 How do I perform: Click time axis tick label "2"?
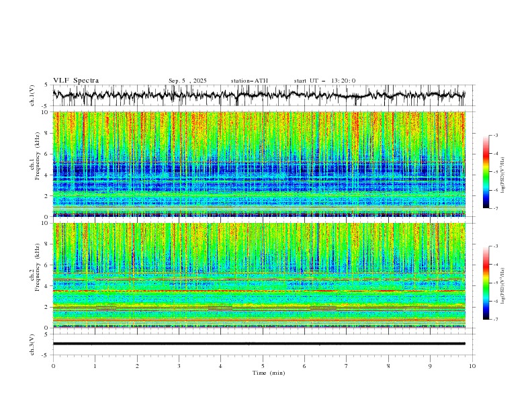[x=137, y=366]
